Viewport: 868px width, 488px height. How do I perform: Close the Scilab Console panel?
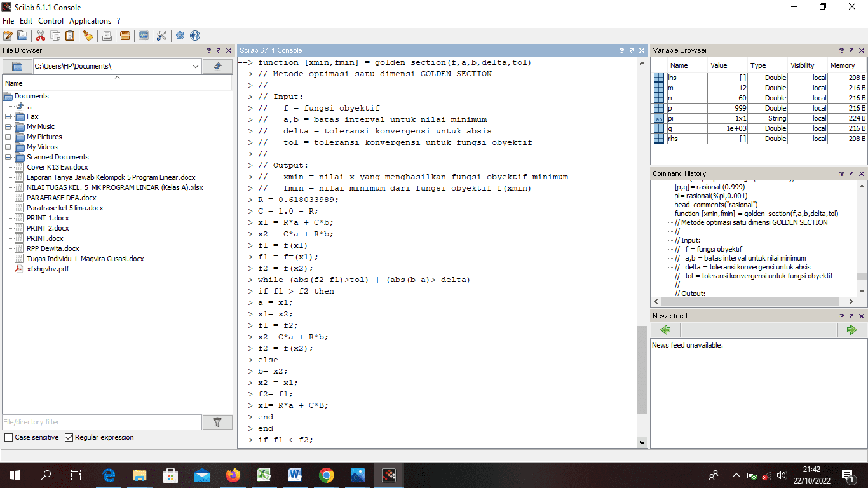point(642,50)
